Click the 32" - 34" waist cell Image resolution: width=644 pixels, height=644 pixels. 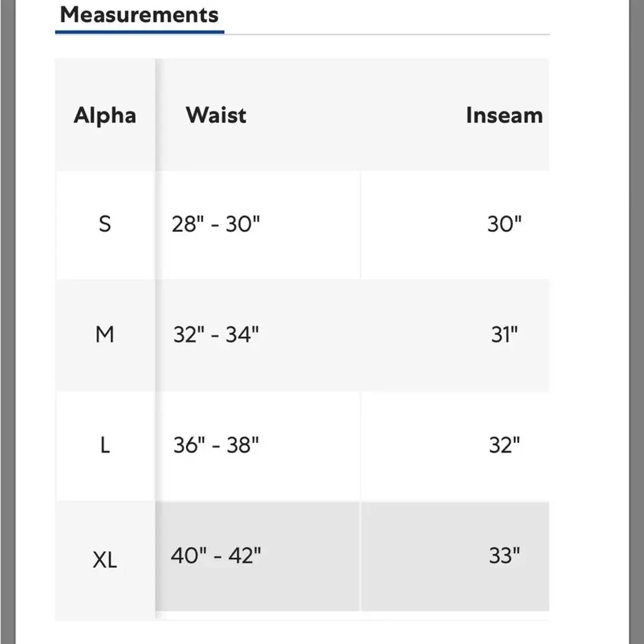(x=258, y=335)
